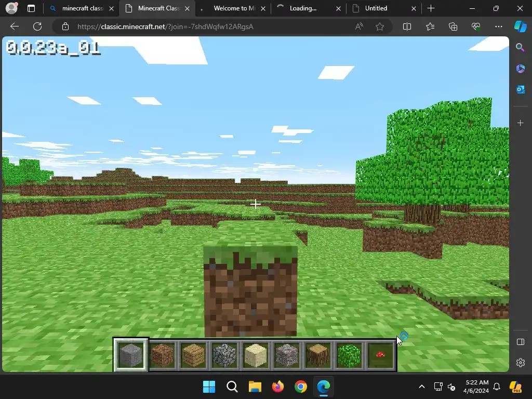Open Settings and more menu
The height and width of the screenshot is (399, 532).
pyautogui.click(x=498, y=26)
